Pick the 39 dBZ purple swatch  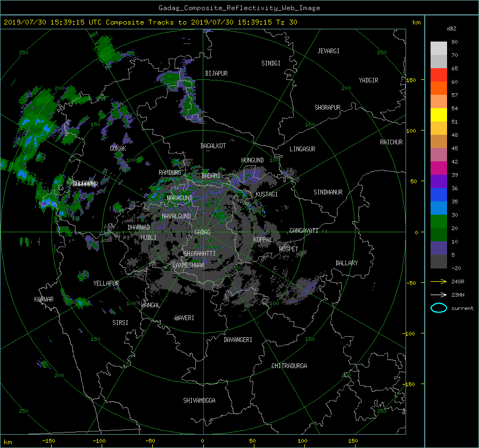click(x=439, y=181)
